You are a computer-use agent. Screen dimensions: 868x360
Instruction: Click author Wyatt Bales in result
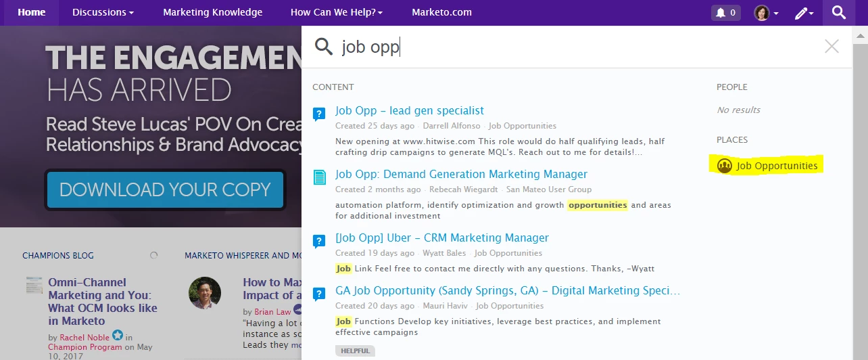pos(444,253)
